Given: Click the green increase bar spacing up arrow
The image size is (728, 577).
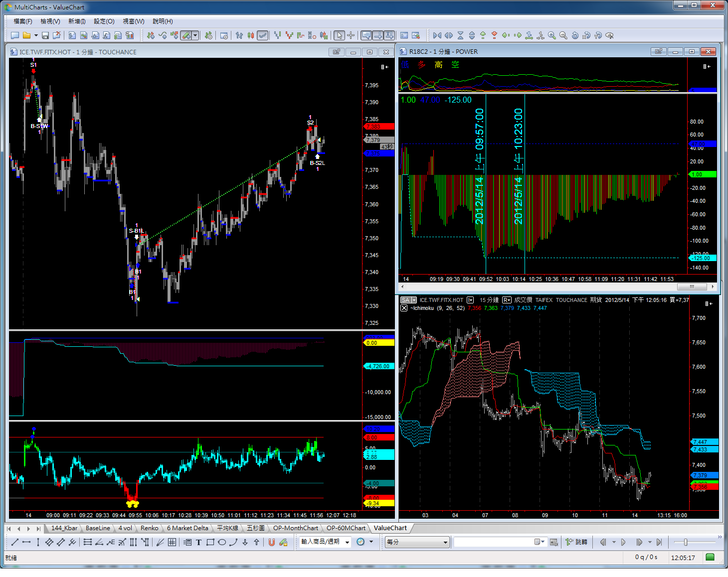Looking at the screenshot, I should click(483, 35).
